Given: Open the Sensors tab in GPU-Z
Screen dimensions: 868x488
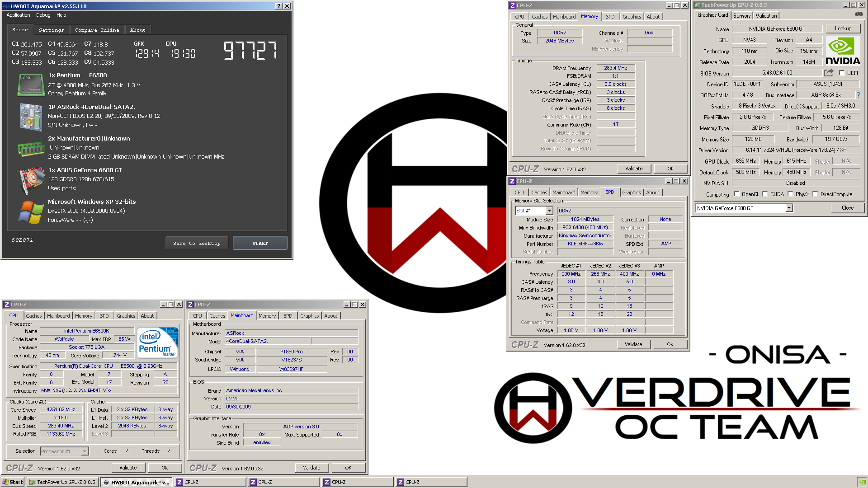Looking at the screenshot, I should click(742, 16).
